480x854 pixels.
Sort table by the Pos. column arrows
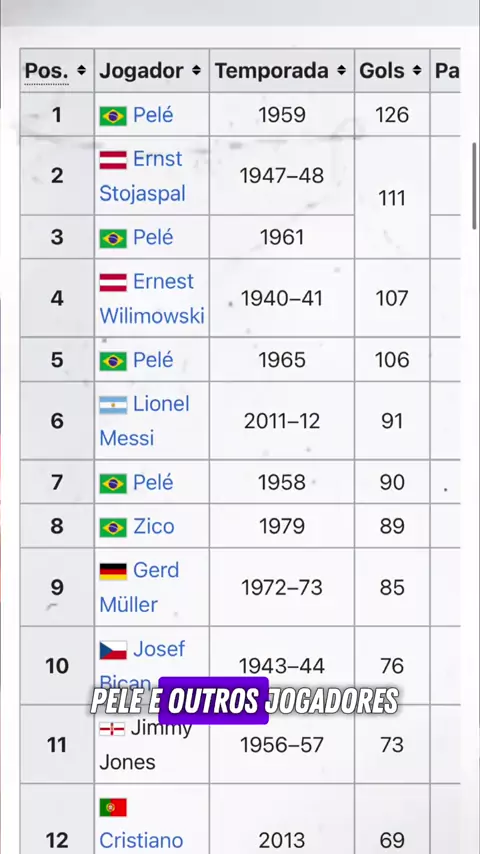click(81, 70)
